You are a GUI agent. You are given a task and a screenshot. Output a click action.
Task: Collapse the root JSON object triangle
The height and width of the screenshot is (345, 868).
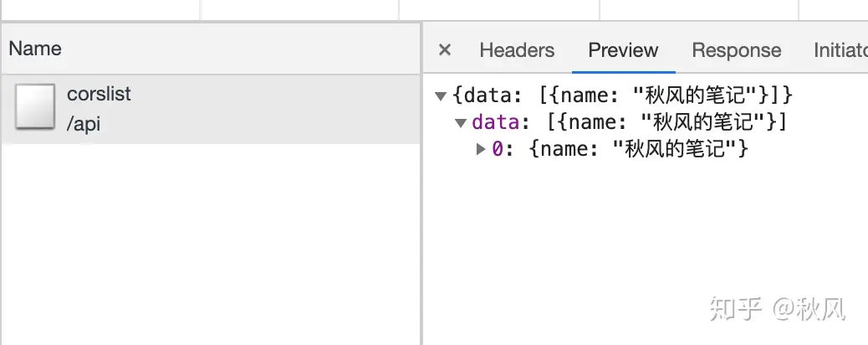tap(441, 96)
